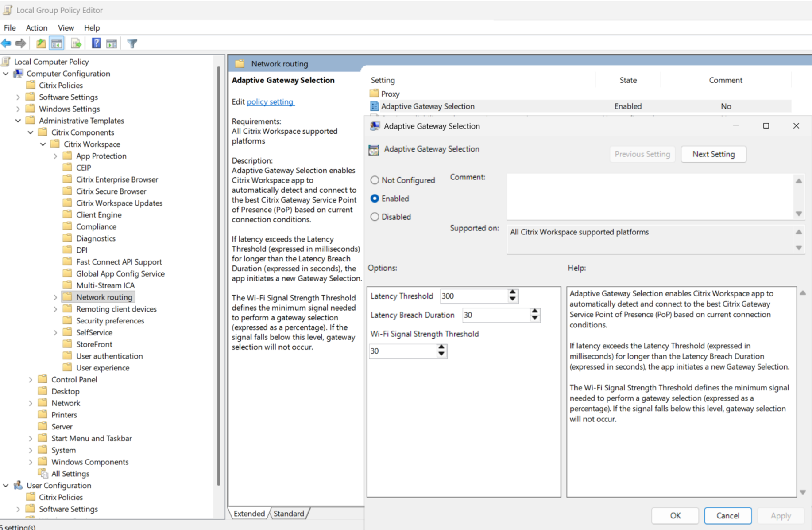Click the policy setting link
The width and height of the screenshot is (812, 530).
pyautogui.click(x=270, y=101)
